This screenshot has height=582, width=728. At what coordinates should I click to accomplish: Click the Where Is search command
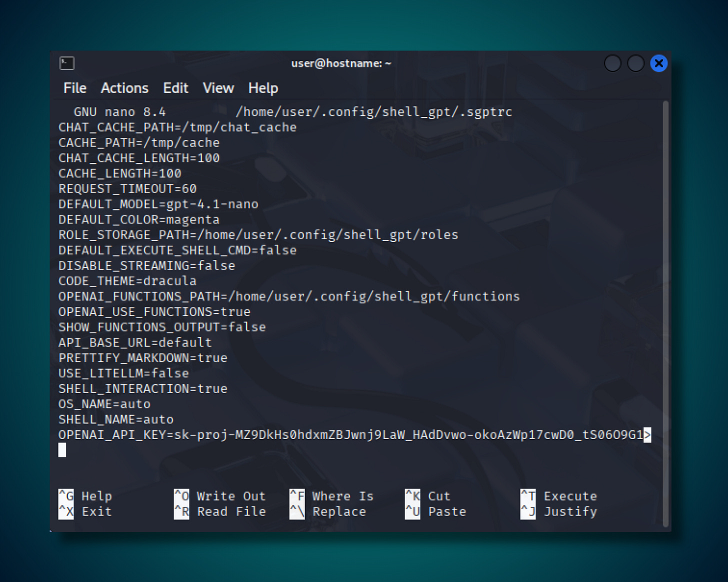click(x=342, y=496)
